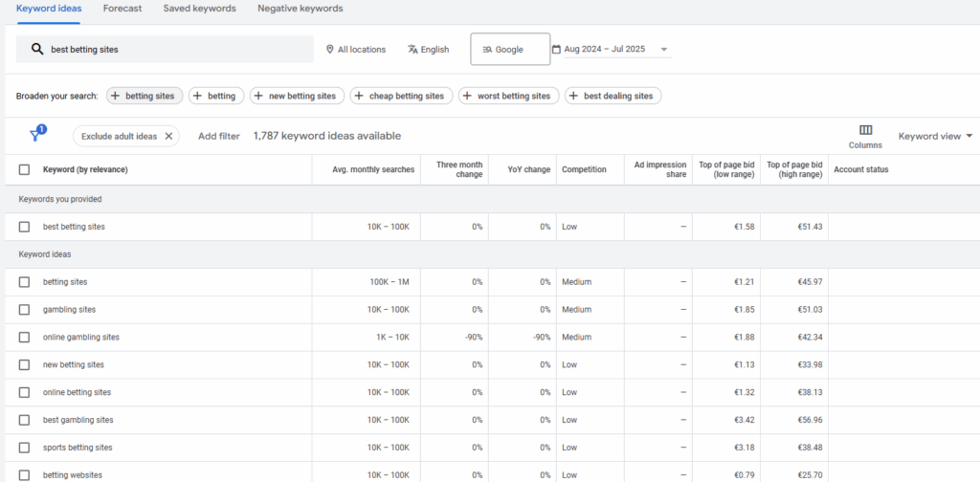Click the filter funnel icon
980x482 pixels.
(35, 136)
